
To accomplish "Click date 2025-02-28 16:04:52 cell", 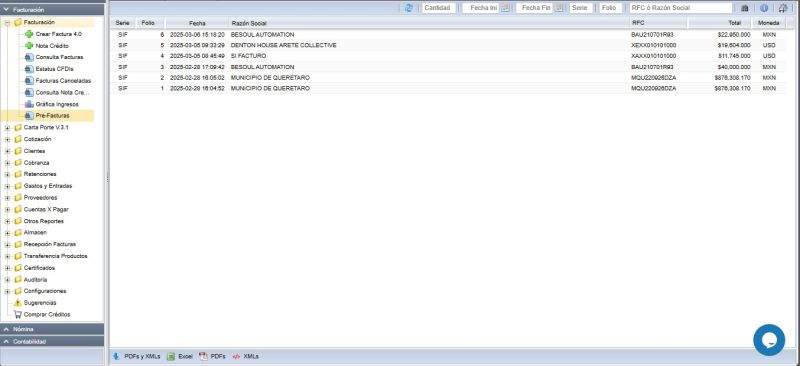I will (197, 88).
